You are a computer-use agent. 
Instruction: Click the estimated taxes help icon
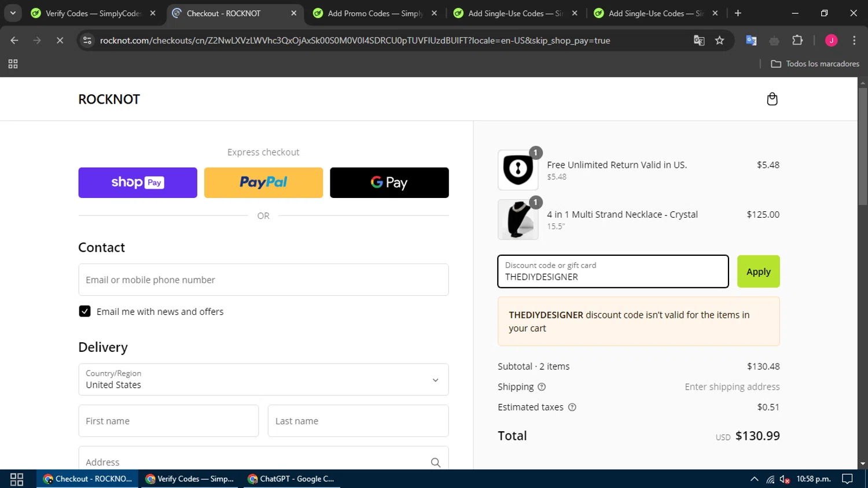[x=572, y=407]
